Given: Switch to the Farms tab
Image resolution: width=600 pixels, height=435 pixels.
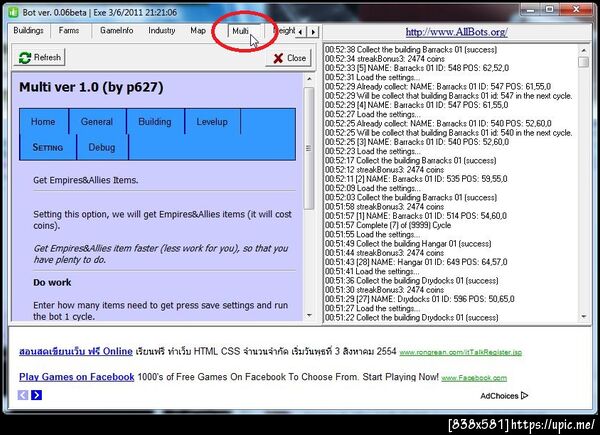Looking at the screenshot, I should pos(69,31).
